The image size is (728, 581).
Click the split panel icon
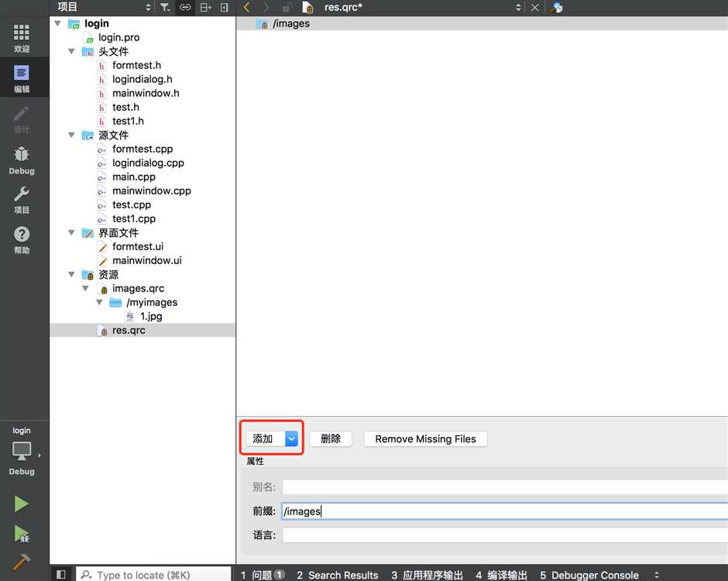[x=206, y=7]
